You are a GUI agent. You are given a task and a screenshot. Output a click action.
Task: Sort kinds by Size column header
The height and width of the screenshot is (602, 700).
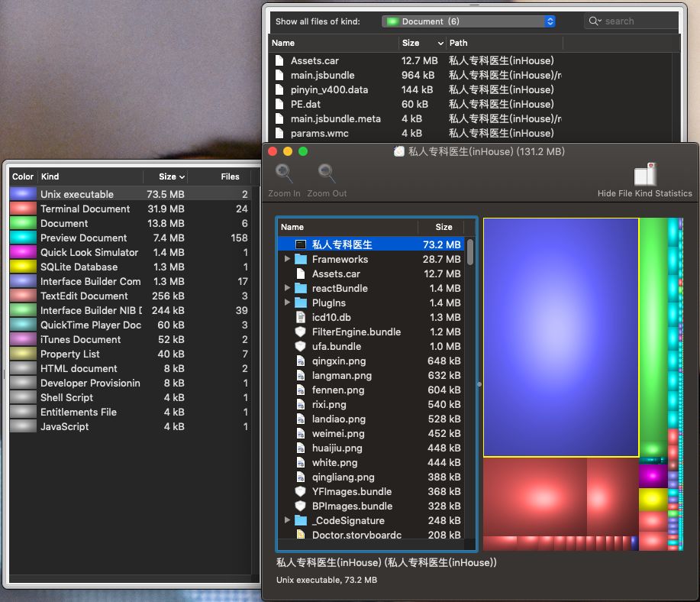click(172, 176)
